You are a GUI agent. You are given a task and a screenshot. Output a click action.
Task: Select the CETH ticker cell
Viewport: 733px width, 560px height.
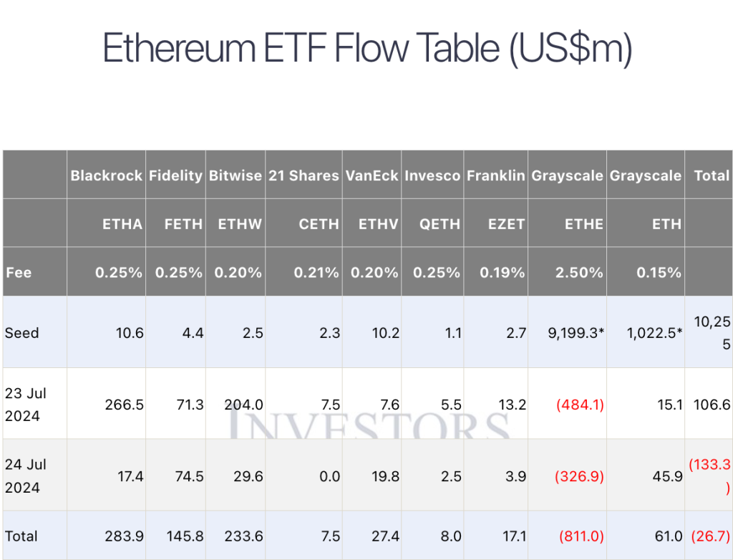click(x=319, y=224)
